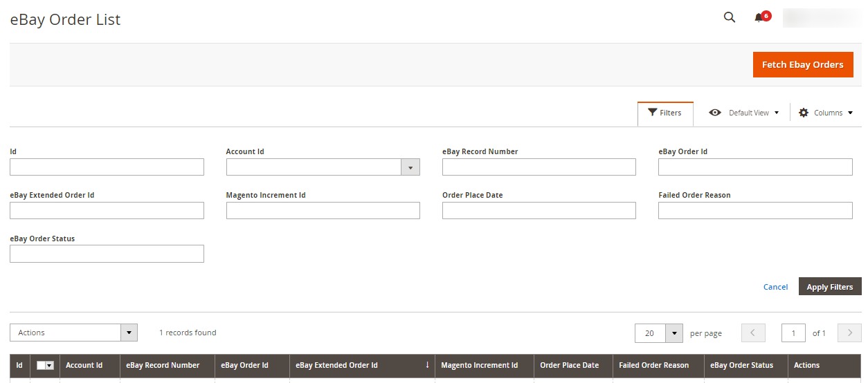
Task: Open the per page count dropdown
Action: [x=674, y=333]
